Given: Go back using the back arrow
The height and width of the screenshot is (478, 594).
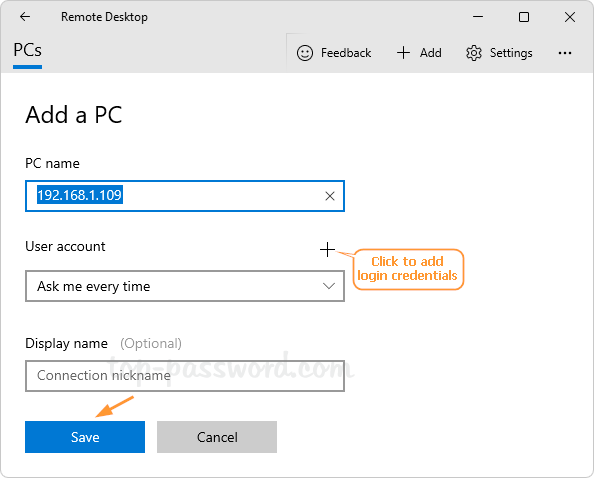Looking at the screenshot, I should 25,17.
